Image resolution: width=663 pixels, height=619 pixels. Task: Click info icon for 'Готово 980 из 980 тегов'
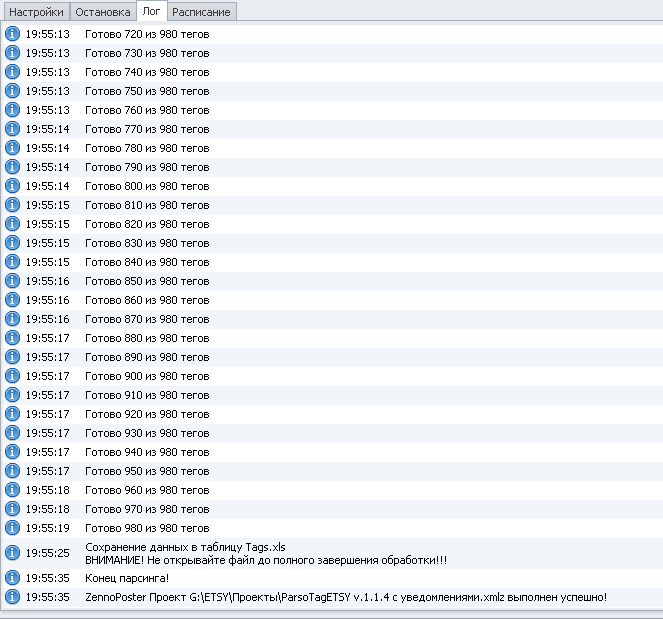click(x=12, y=528)
